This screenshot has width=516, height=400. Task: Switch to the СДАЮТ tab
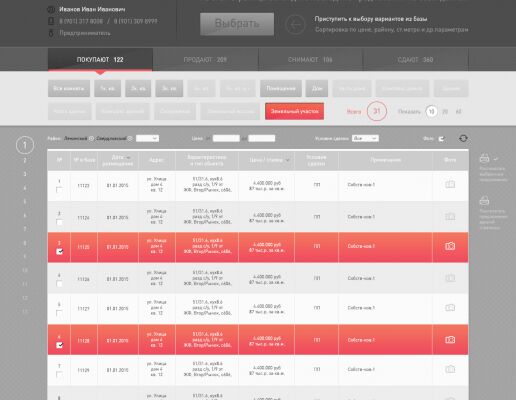pos(415,60)
